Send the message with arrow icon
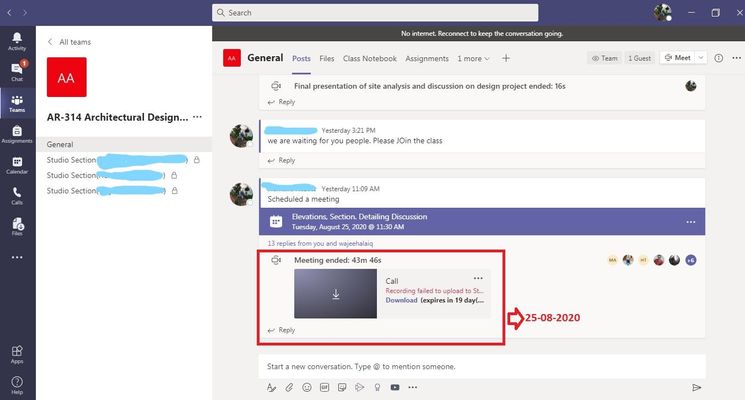Viewport: 745px width, 400px height. [697, 388]
